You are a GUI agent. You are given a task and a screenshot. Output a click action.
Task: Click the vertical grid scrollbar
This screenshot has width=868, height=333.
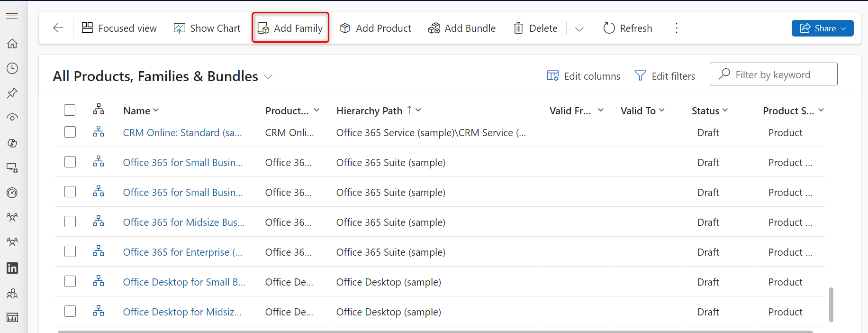(831, 305)
